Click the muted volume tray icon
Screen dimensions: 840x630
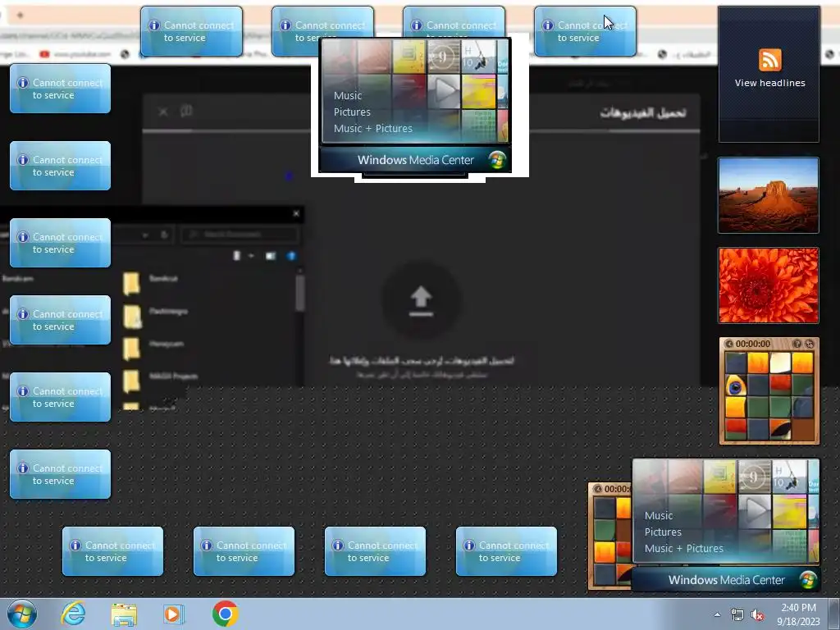click(757, 615)
